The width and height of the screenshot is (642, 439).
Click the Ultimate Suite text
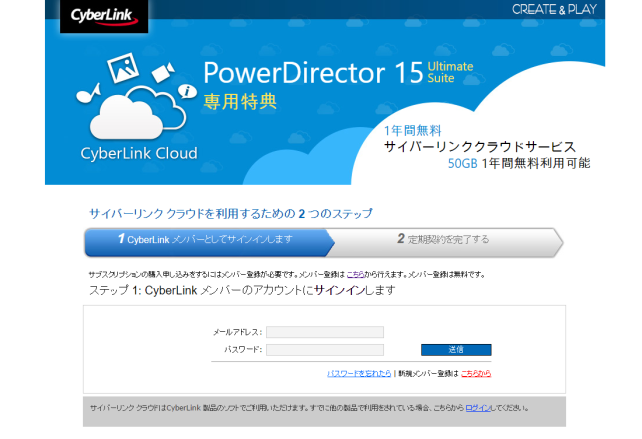[x=450, y=72]
